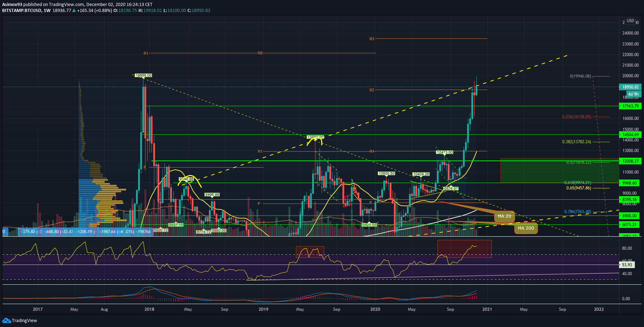Open the USD currency selector
This screenshot has height=327, width=644.
click(630, 21)
